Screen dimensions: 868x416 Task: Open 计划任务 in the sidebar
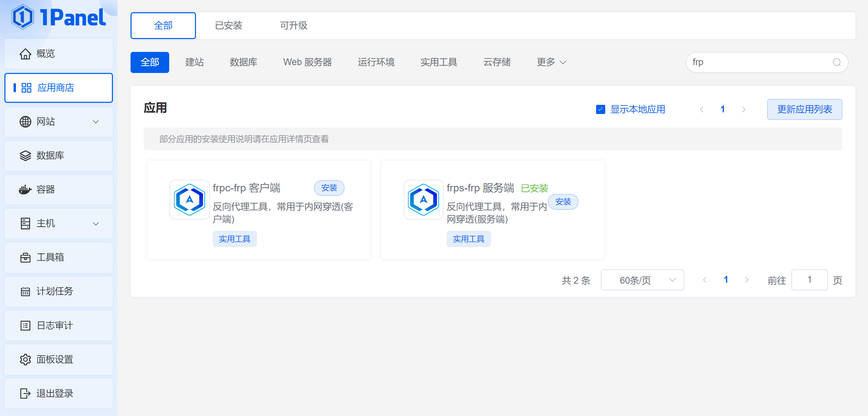click(x=59, y=291)
